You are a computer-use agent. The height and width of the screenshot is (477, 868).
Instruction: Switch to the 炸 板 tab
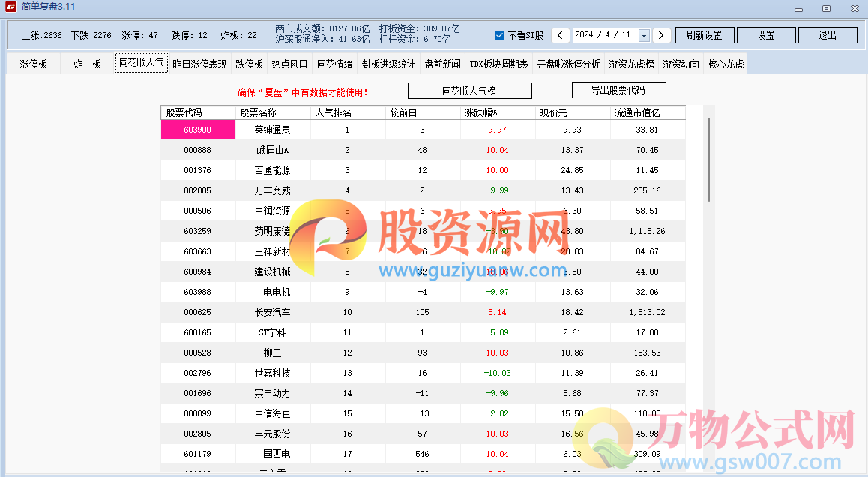88,64
